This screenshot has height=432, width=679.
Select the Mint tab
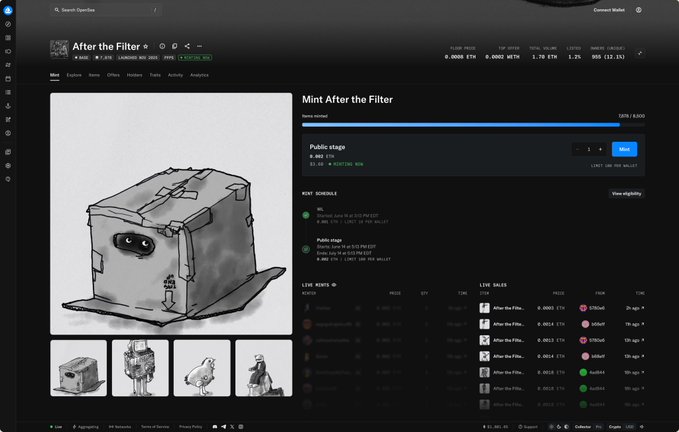(x=55, y=75)
